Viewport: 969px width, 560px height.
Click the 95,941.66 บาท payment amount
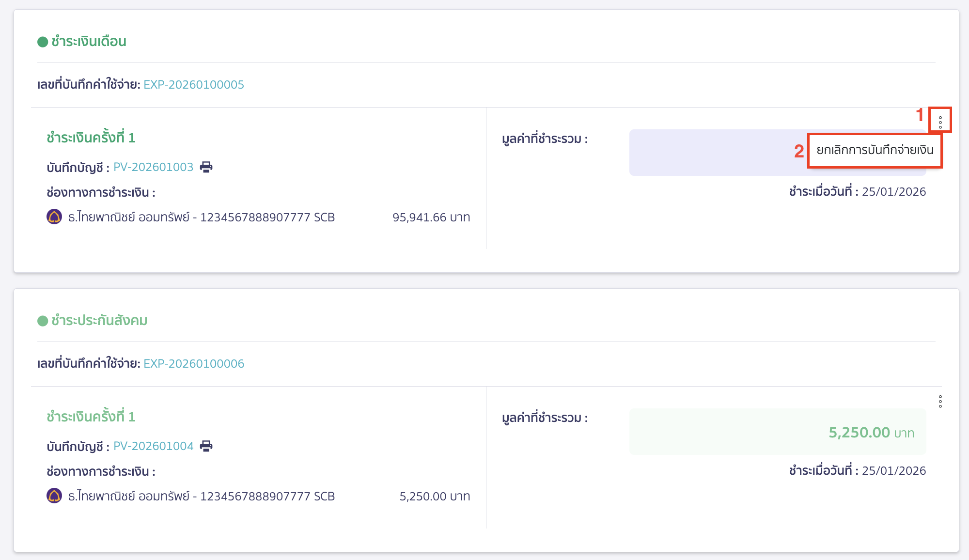tap(431, 218)
